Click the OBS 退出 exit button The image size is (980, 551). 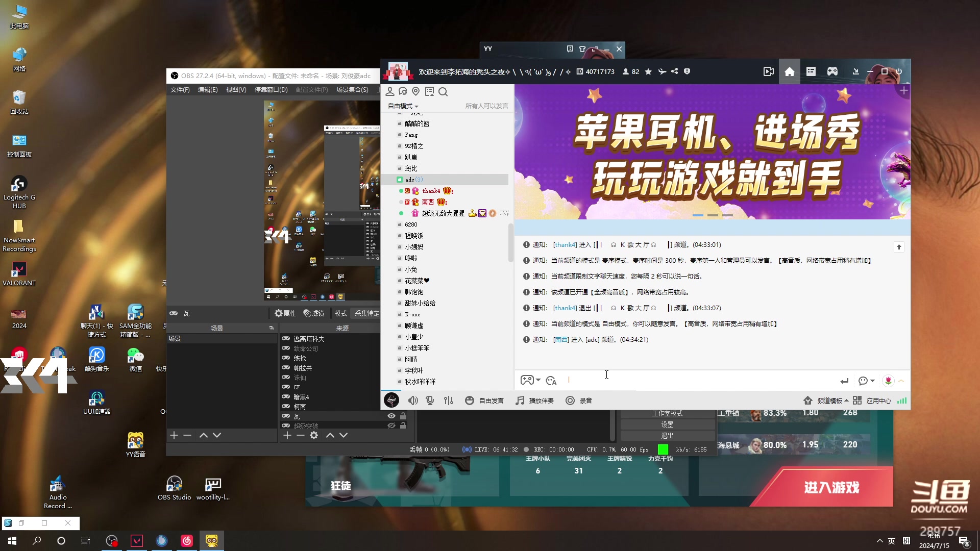click(667, 436)
